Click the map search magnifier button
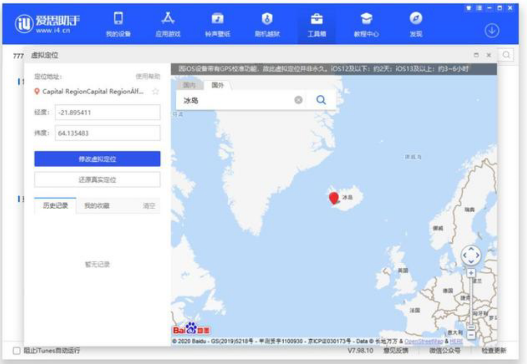This screenshot has height=364, width=527. 321,100
